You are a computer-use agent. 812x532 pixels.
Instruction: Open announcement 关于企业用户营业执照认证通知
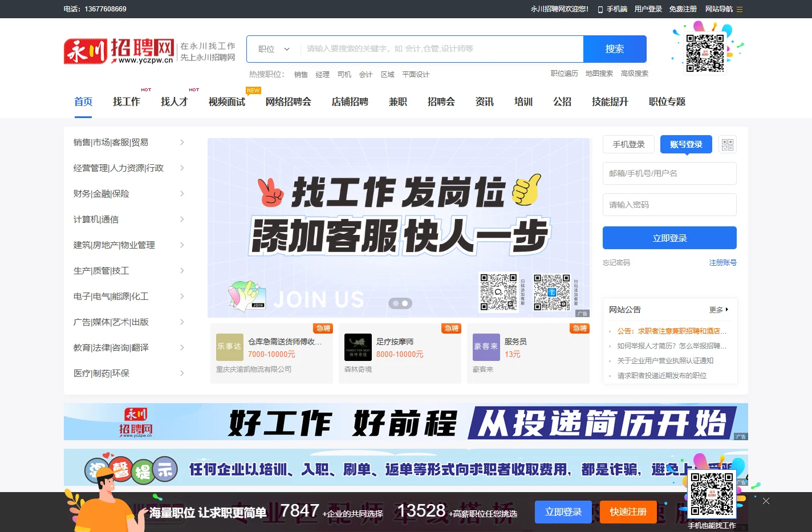click(665, 361)
